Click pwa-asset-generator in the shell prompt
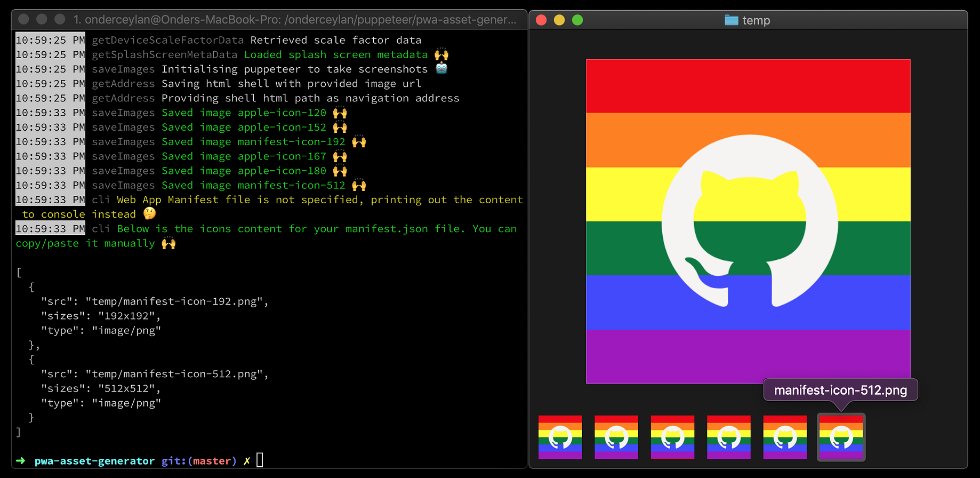The image size is (980, 478). coord(94,461)
